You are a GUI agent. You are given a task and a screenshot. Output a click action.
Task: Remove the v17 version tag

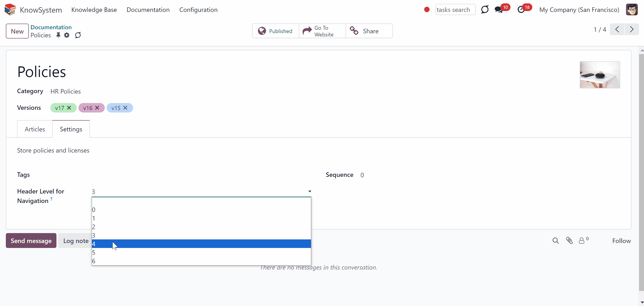(x=69, y=108)
